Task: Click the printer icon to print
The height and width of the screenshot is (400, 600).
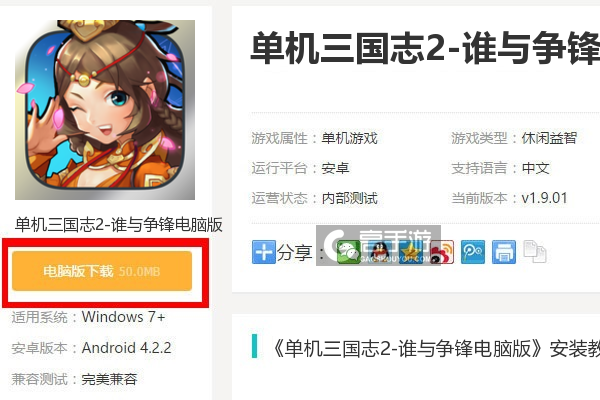Action: [504, 252]
